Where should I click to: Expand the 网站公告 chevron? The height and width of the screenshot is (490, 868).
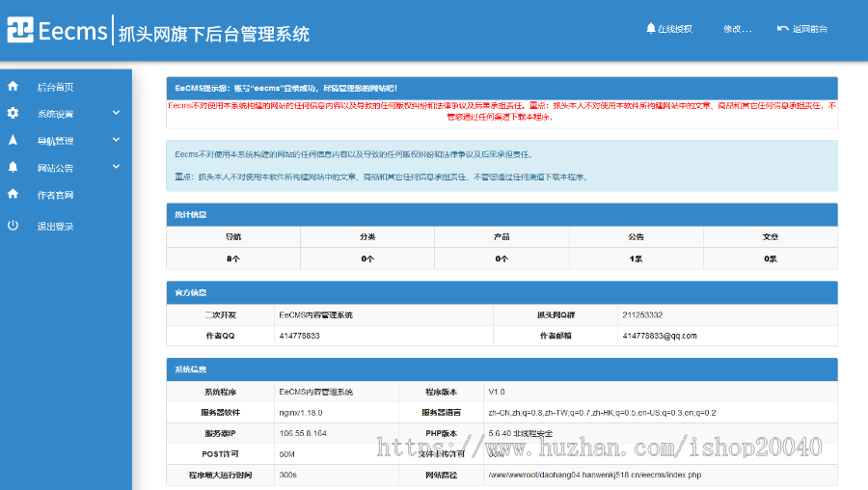coord(117,167)
